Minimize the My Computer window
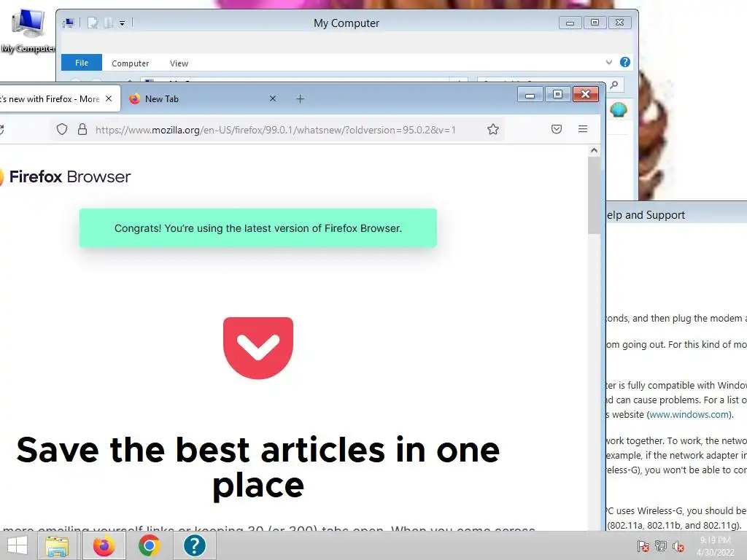747x560 pixels. tap(570, 23)
